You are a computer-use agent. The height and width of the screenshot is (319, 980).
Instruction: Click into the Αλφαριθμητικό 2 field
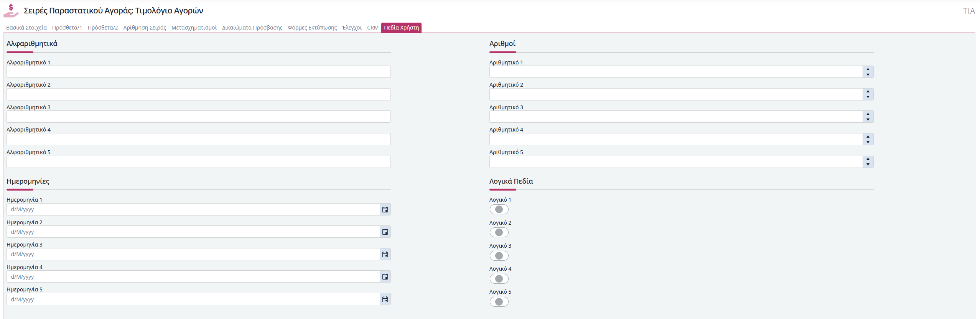tap(199, 94)
